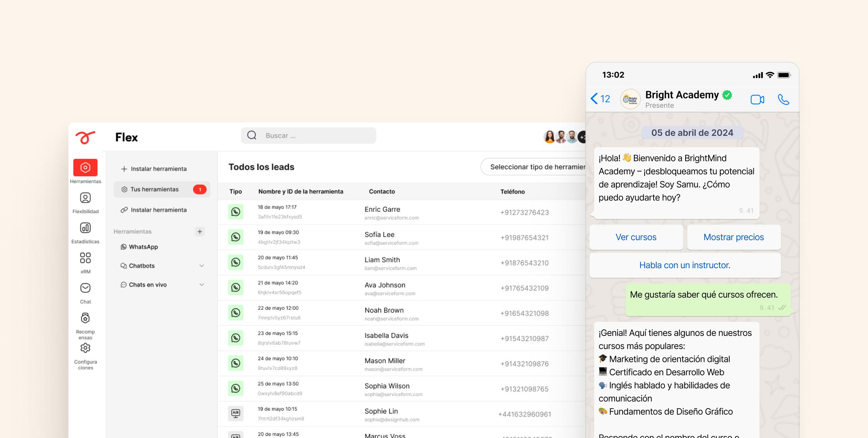Click the Teléfono column header
The image size is (868, 438).
coord(512,192)
